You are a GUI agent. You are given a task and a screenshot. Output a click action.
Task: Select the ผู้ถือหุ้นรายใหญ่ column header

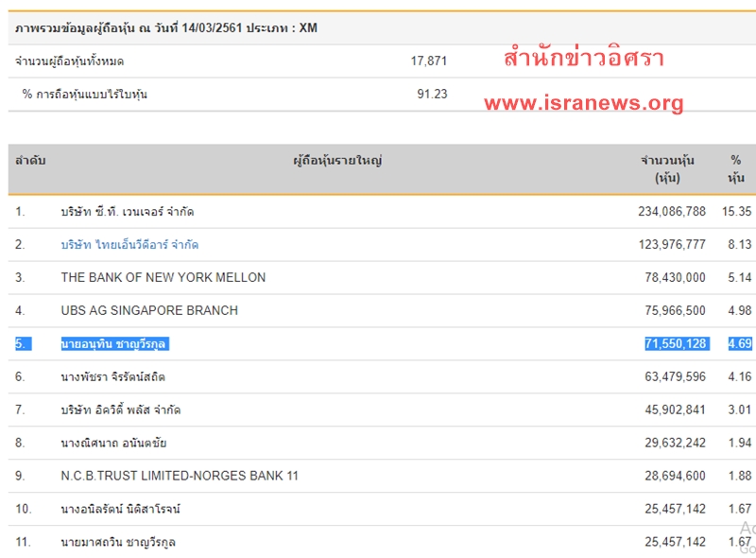(x=337, y=162)
